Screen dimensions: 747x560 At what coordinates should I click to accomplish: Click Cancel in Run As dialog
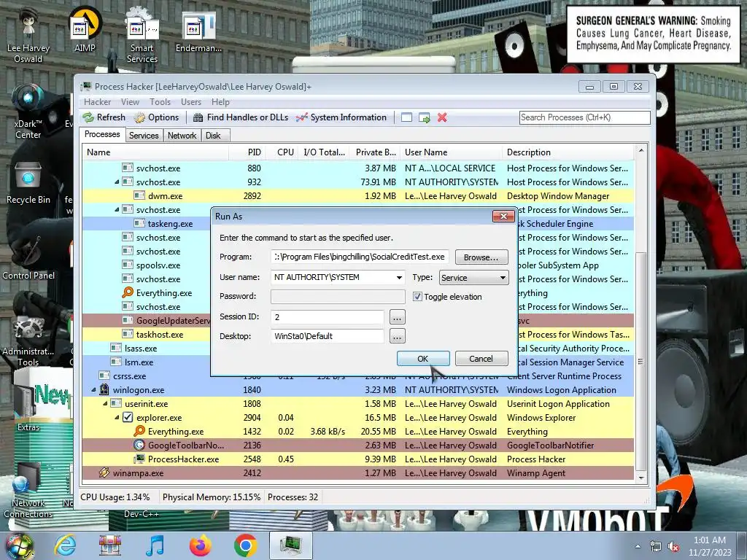[x=481, y=359]
